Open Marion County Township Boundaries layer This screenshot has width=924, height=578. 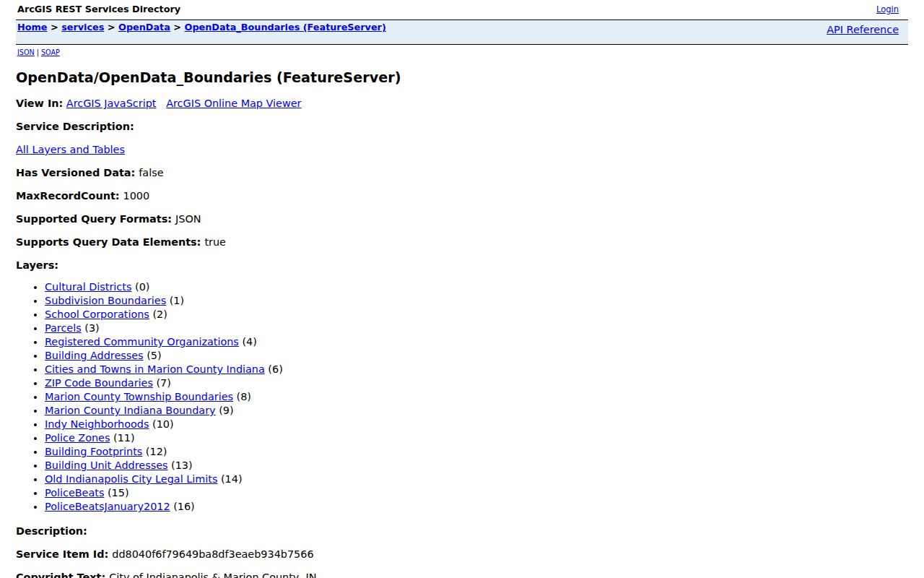[139, 397]
